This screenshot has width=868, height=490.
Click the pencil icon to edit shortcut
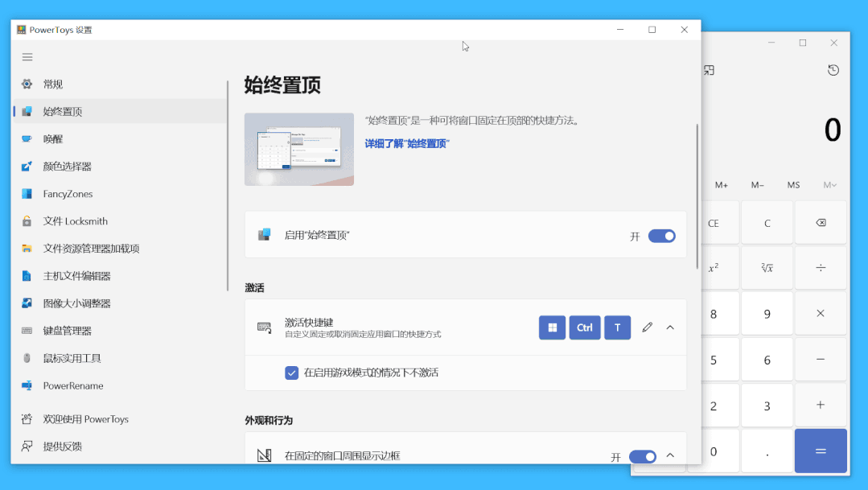pyautogui.click(x=647, y=327)
